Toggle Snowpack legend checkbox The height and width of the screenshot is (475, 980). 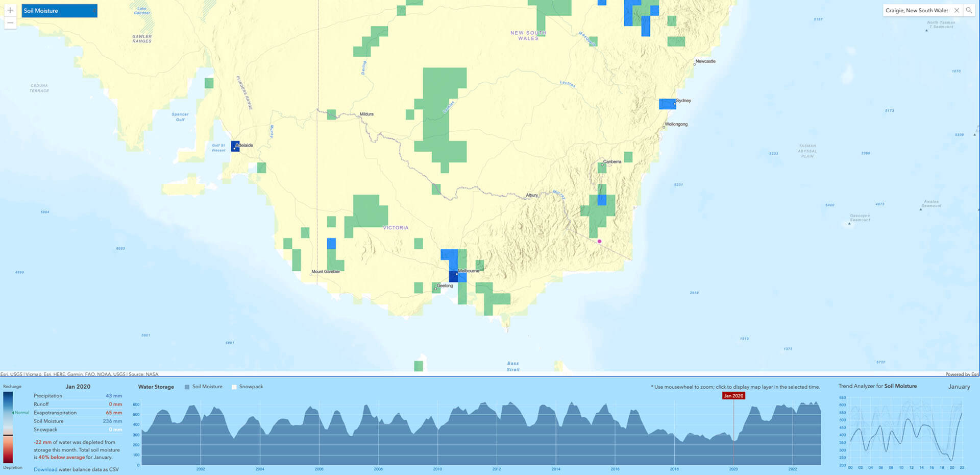pyautogui.click(x=234, y=387)
